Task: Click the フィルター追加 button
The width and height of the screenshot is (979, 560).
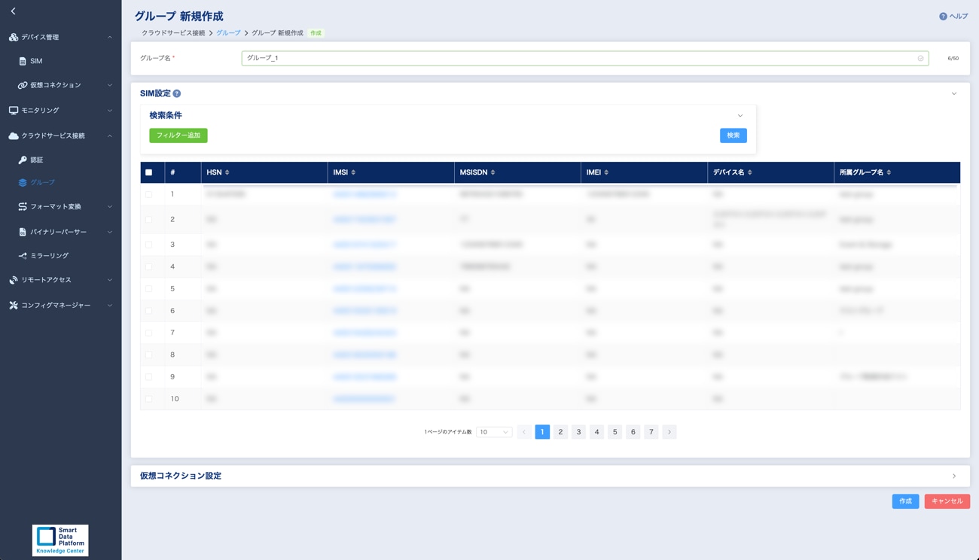Action: click(178, 135)
